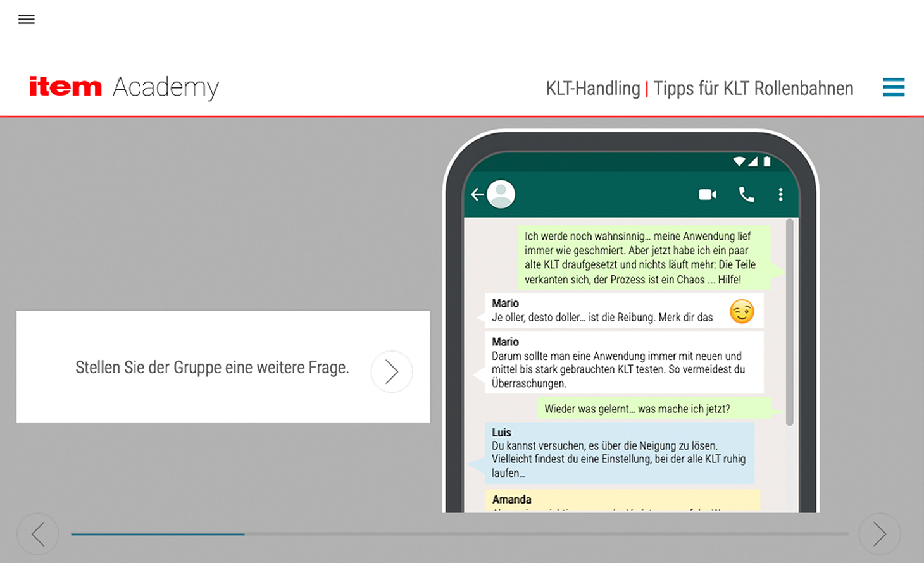Viewport: 924px width, 563px height.
Task: Click the arrow to ask another question
Action: point(392,371)
